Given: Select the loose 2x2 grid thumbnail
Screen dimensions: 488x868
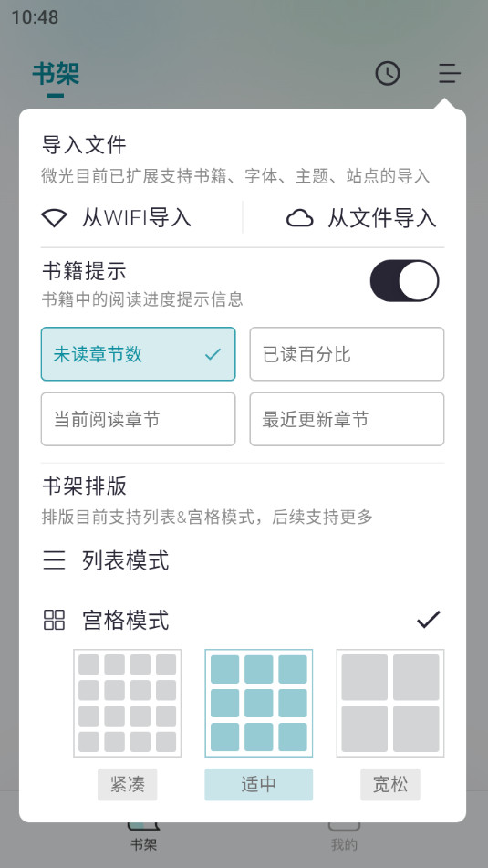Looking at the screenshot, I should 390,703.
